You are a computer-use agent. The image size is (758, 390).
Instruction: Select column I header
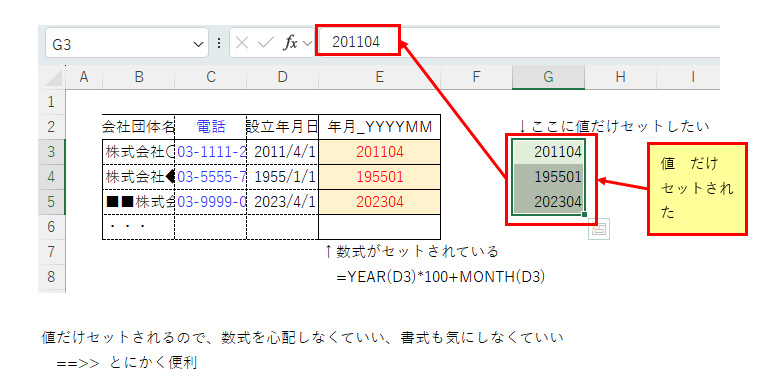688,77
